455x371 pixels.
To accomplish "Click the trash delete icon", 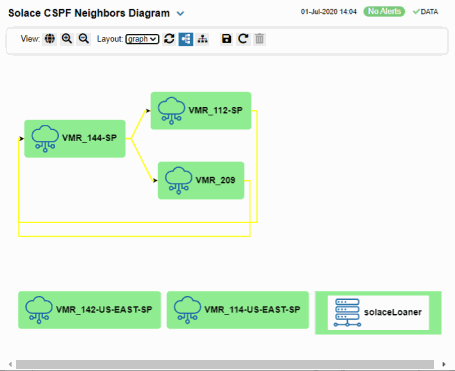I will [259, 39].
